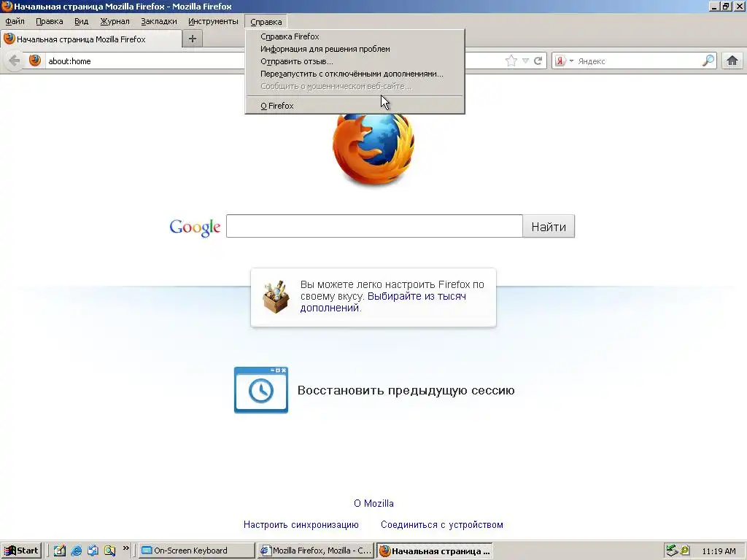Expand quick launch overflow chevron
Viewport: 747px width, 560px height.
coord(125,548)
